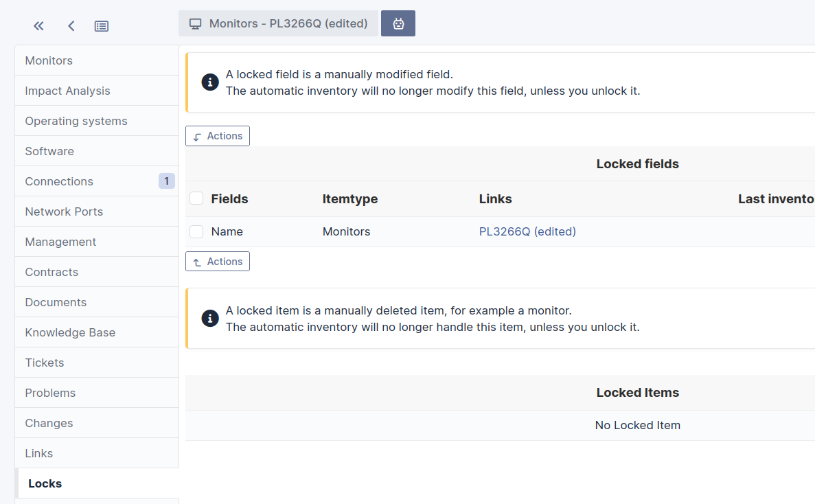Follow the PL3266Q (edited) link

[x=527, y=231]
